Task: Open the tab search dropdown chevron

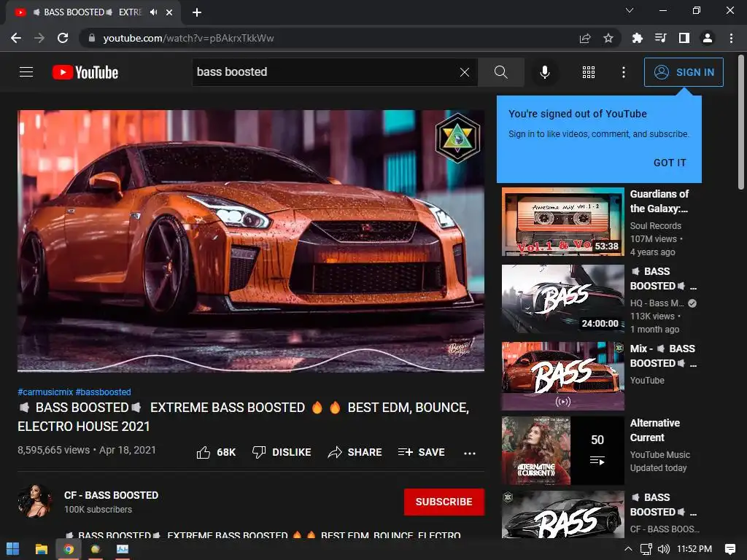Action: 630,10
